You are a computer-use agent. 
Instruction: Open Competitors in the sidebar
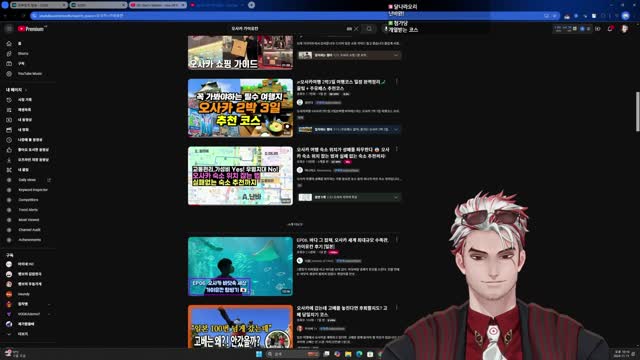coord(28,200)
